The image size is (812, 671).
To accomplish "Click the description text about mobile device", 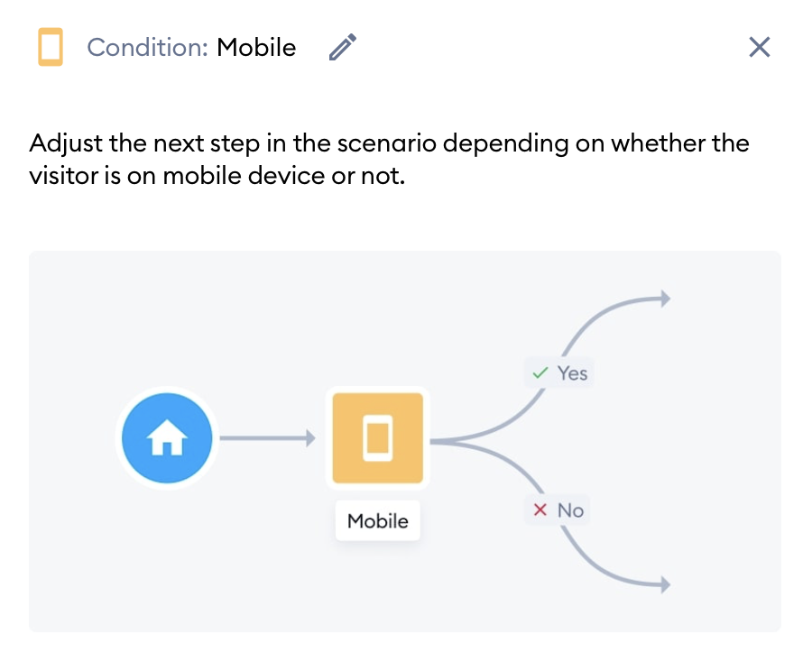I will (x=389, y=160).
